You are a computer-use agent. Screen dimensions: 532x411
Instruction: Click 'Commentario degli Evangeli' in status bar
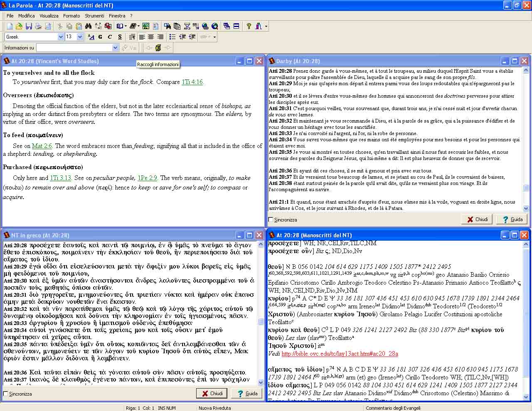[x=393, y=408]
